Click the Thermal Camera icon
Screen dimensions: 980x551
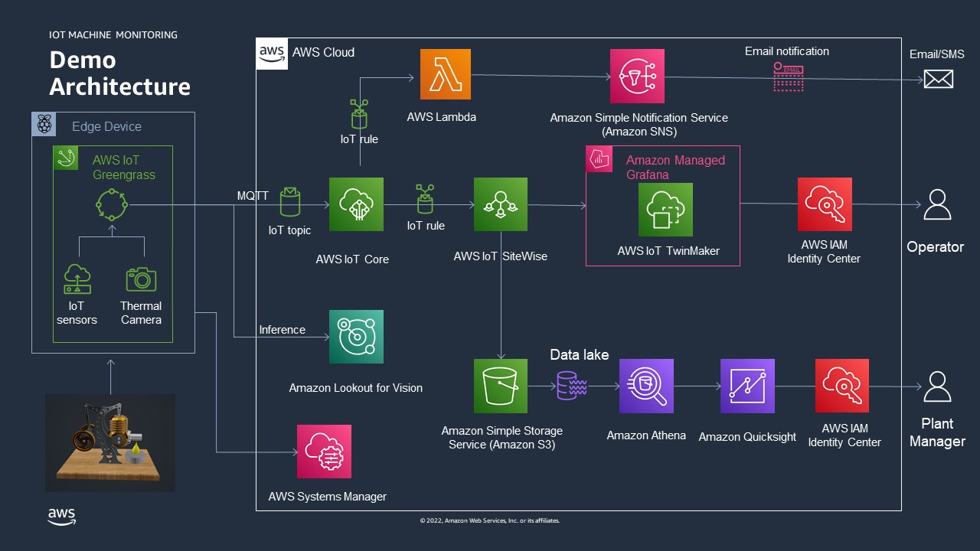click(141, 279)
